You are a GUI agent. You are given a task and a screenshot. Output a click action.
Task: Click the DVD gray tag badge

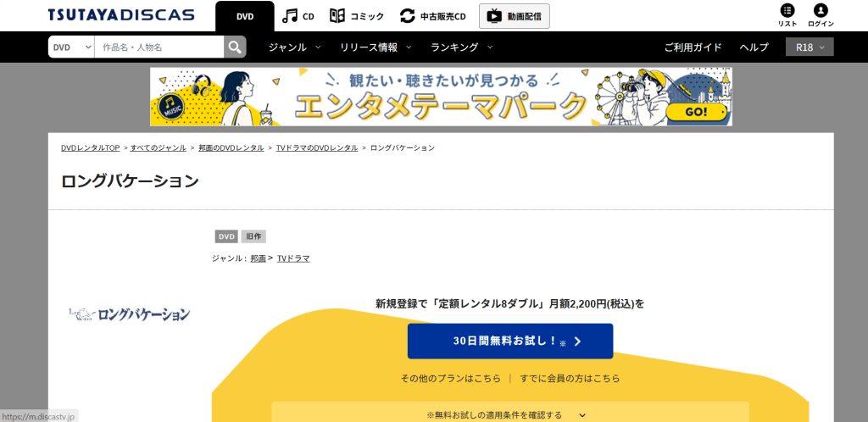226,236
